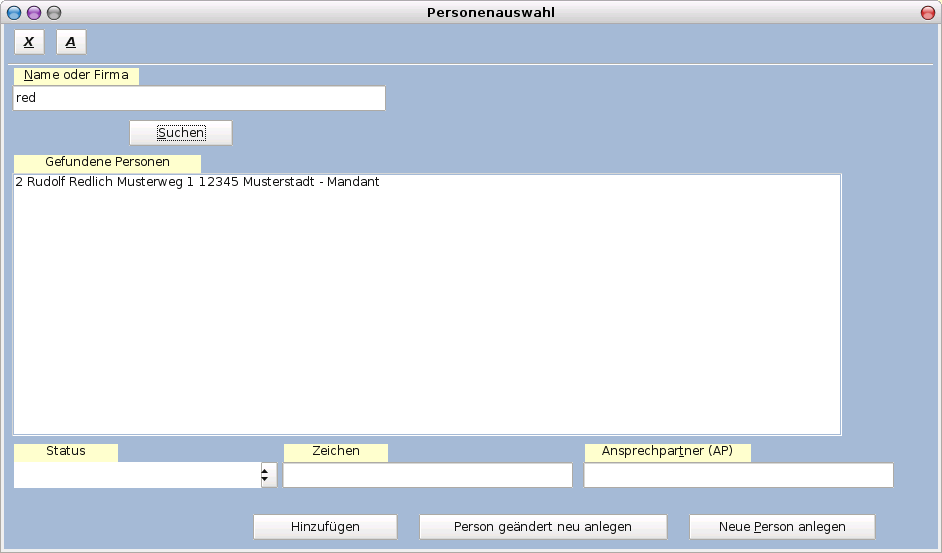
Task: Click inside the Status combo box field
Action: [x=136, y=475]
